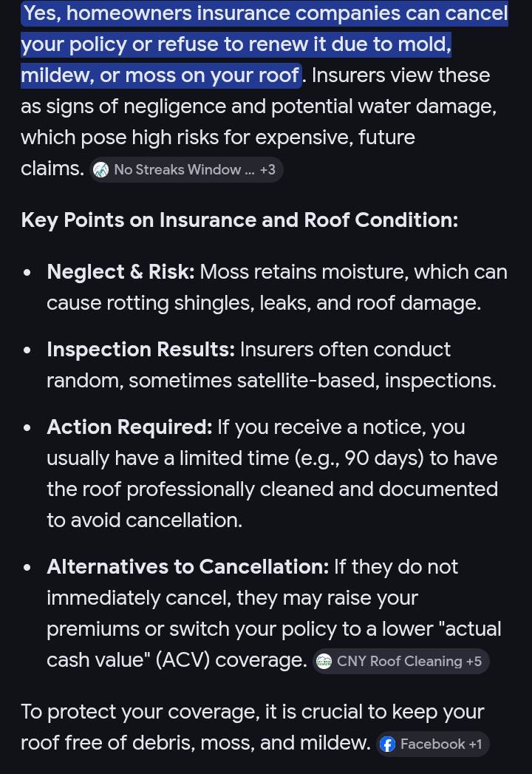
Task: Click the "To protect your coverage" closing sentence
Action: pyautogui.click(x=251, y=712)
